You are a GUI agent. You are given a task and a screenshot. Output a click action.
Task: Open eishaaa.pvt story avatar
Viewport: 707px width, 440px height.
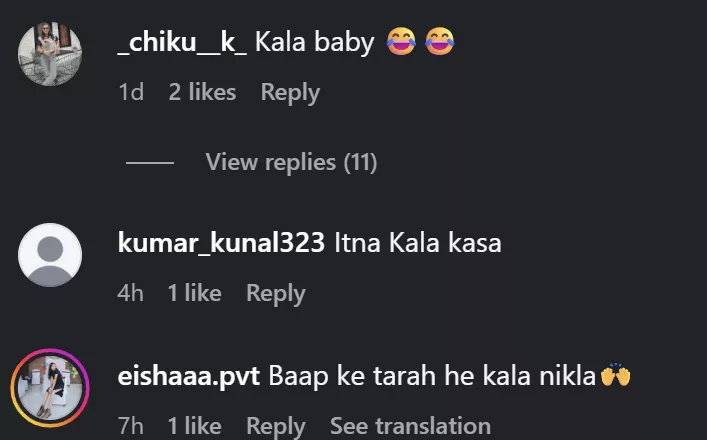click(49, 388)
